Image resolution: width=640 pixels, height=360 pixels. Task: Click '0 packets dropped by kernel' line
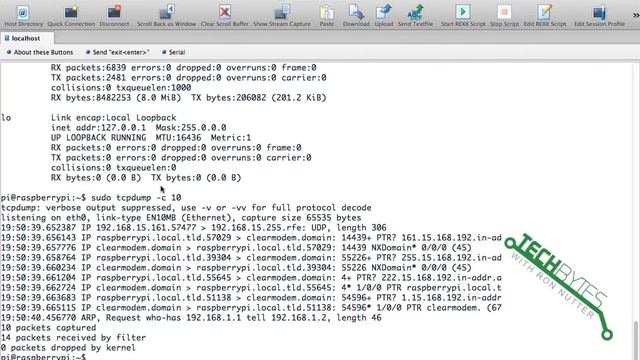68,348
